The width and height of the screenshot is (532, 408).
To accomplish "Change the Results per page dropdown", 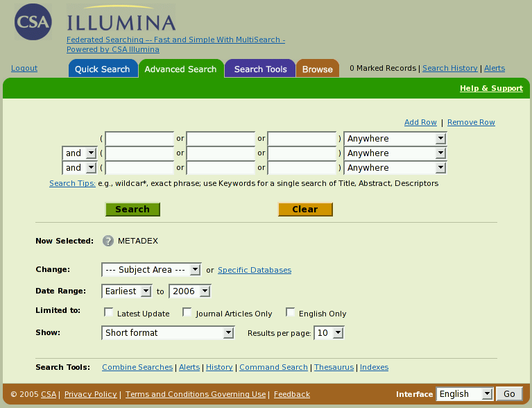I will pos(329,332).
